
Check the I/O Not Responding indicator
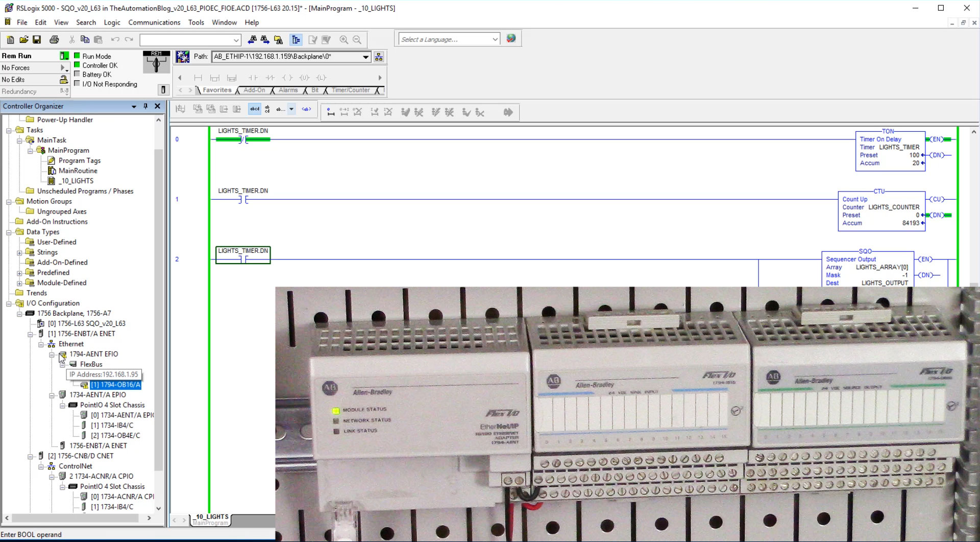click(x=78, y=84)
